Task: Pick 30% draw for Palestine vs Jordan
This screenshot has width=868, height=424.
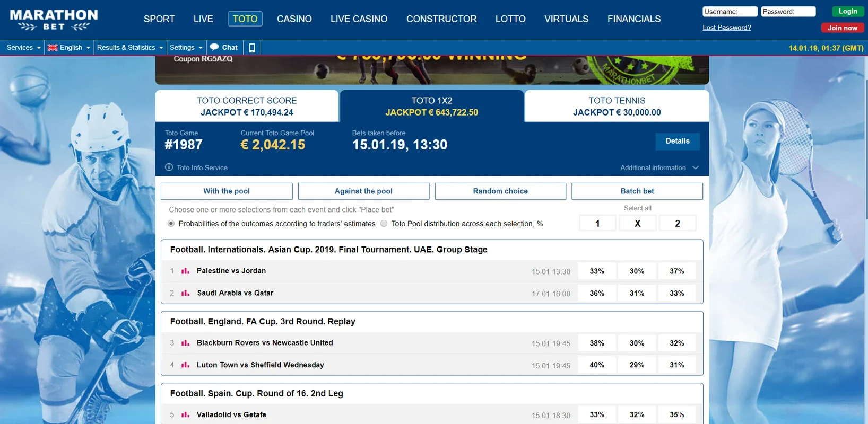Action: [637, 271]
